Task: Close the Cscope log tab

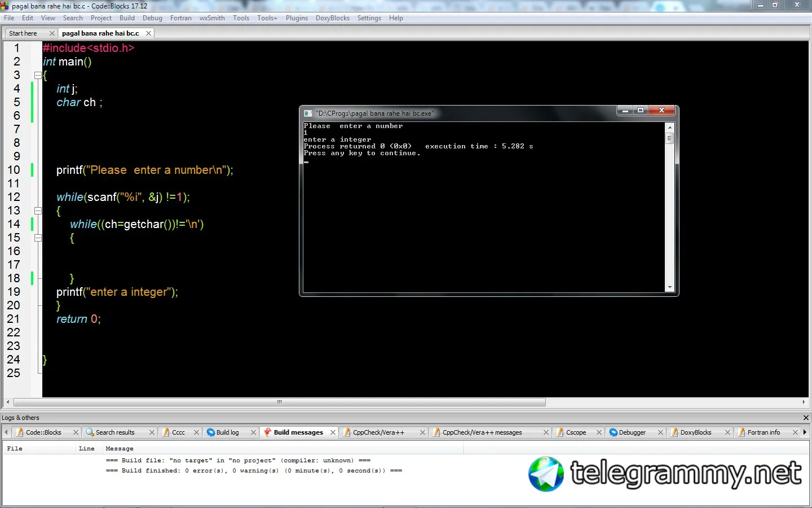Action: 599,432
